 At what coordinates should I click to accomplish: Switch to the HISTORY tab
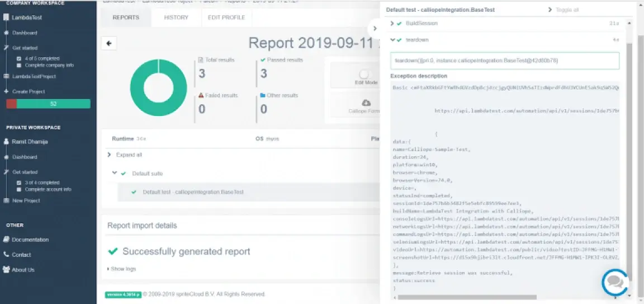[176, 18]
